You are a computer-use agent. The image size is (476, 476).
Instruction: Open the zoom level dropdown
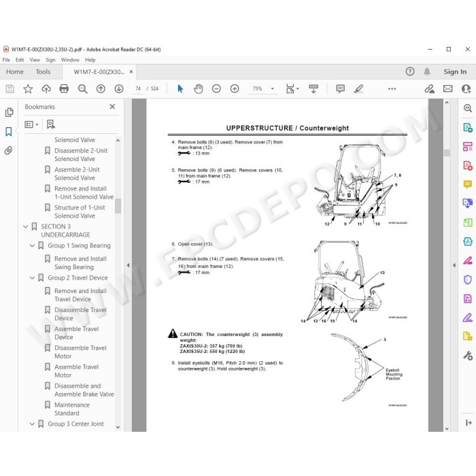[x=272, y=88]
